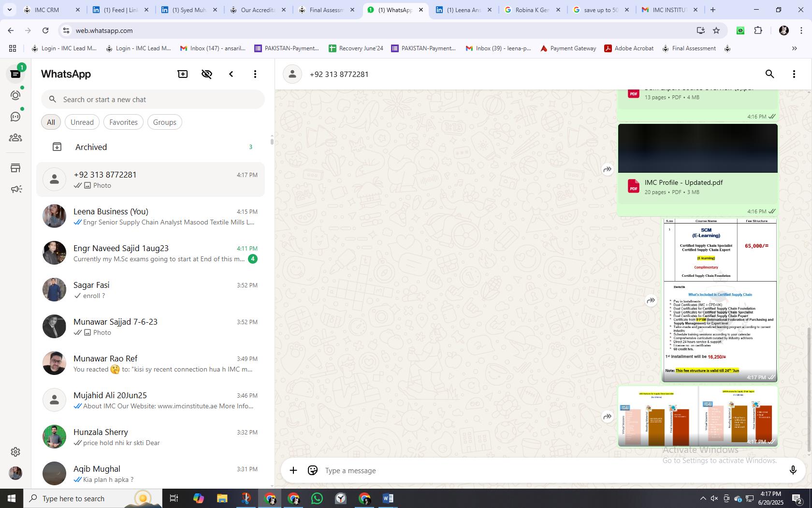Image resolution: width=812 pixels, height=508 pixels.
Task: Open the Leena Business (You) chat
Action: coord(150,216)
